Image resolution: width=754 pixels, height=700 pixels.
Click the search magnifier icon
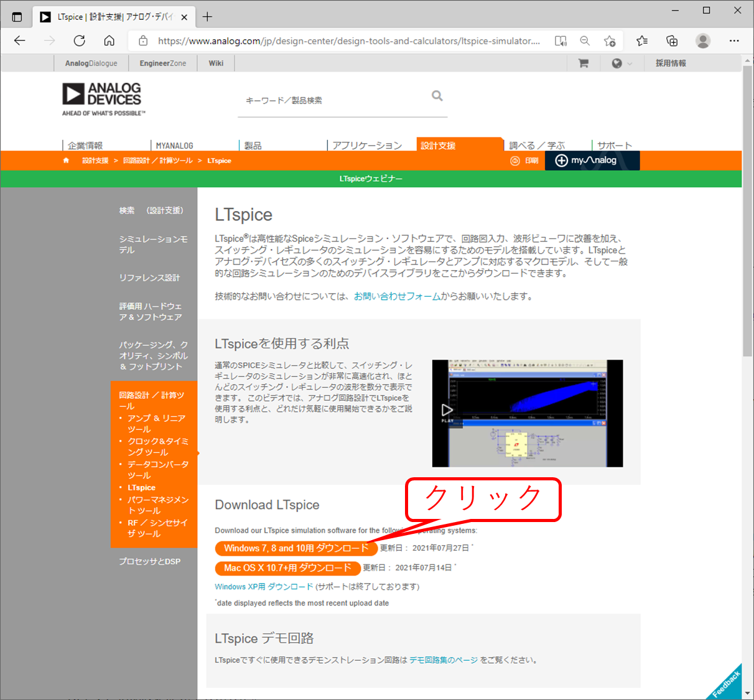[437, 95]
